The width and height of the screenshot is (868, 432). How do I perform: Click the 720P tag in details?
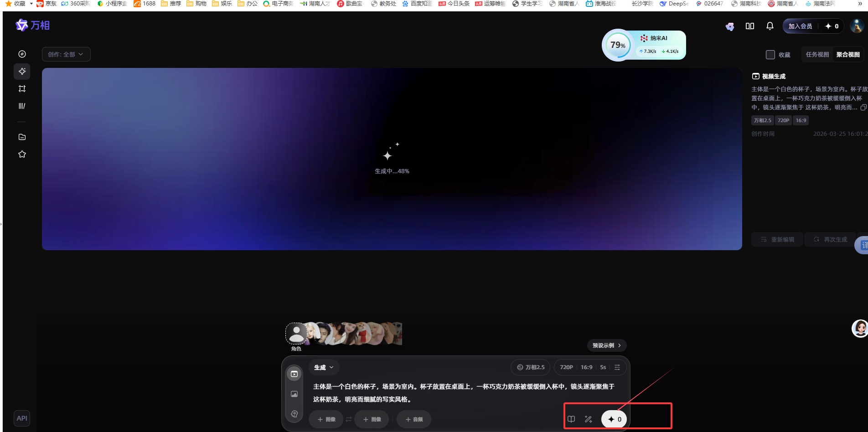click(x=783, y=120)
